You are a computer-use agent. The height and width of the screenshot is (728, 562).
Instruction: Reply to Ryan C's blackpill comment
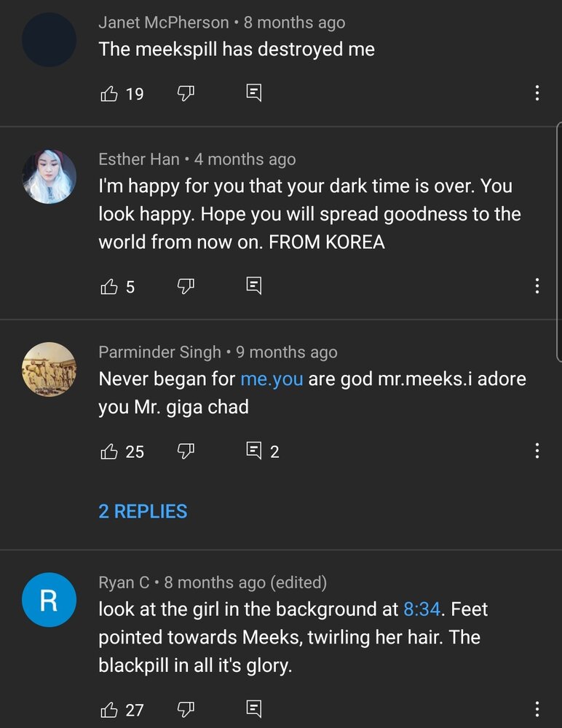point(253,709)
